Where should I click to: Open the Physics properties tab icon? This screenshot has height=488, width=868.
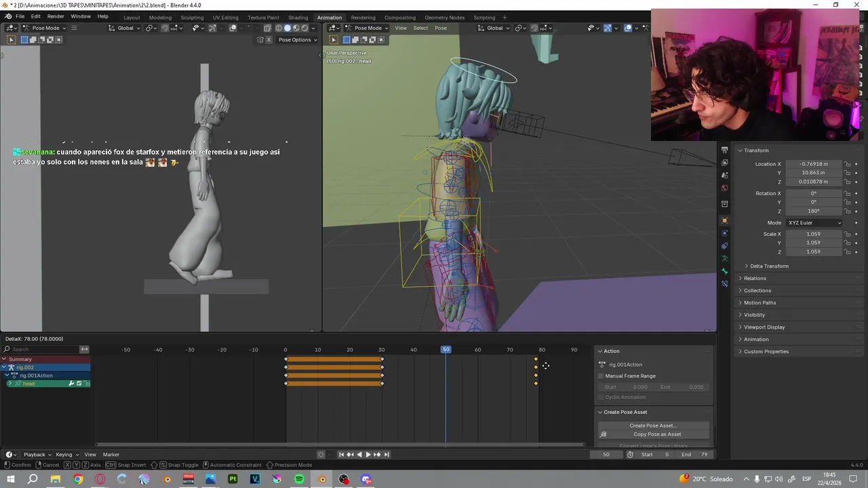(724, 233)
